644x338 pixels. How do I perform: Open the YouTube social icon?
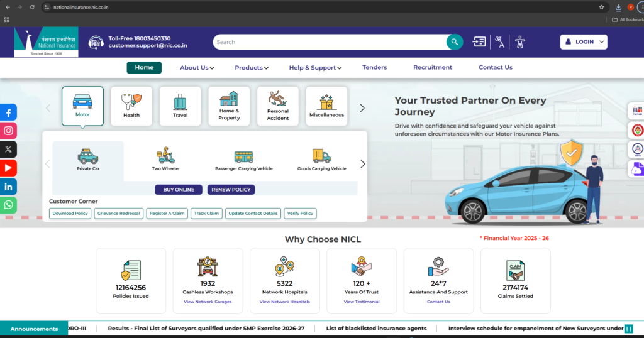tap(8, 168)
